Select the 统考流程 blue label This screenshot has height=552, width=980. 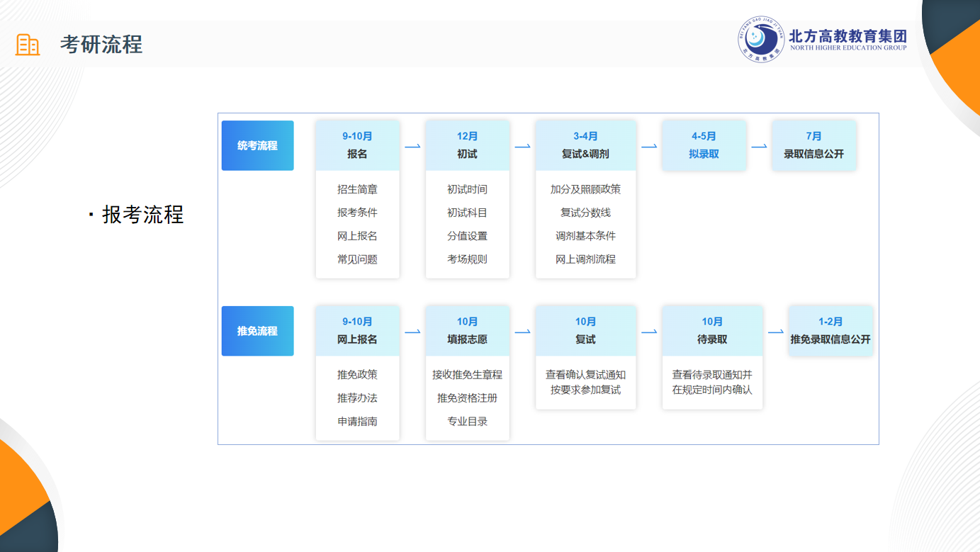coord(257,145)
